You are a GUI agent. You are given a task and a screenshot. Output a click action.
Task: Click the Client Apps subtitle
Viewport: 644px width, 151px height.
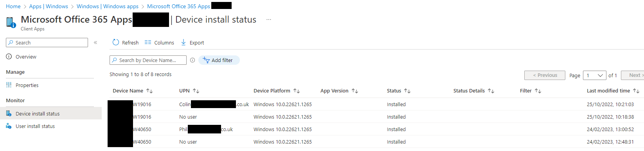point(32,29)
